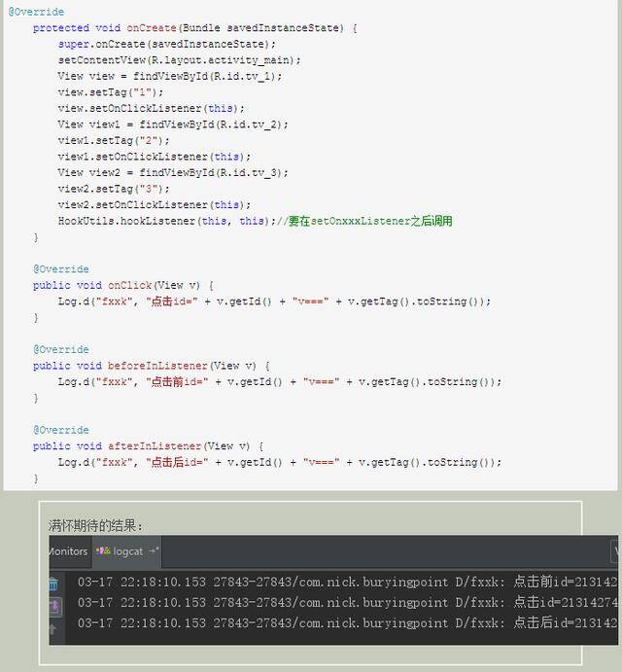This screenshot has width=622, height=672.
Task: Click the Log.d line with "点击id="
Action: (x=274, y=301)
